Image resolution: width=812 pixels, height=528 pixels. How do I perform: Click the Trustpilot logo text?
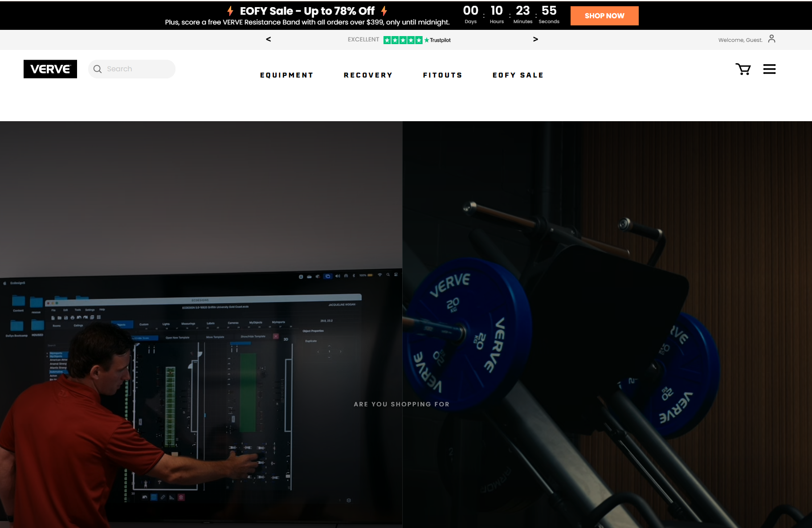(x=437, y=40)
